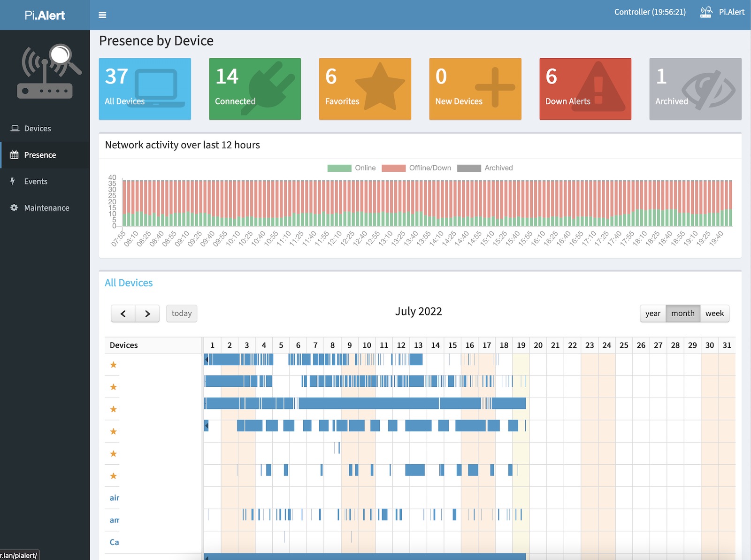Show Archived devices eye tile
Viewport: 751px width, 560px height.
point(695,89)
